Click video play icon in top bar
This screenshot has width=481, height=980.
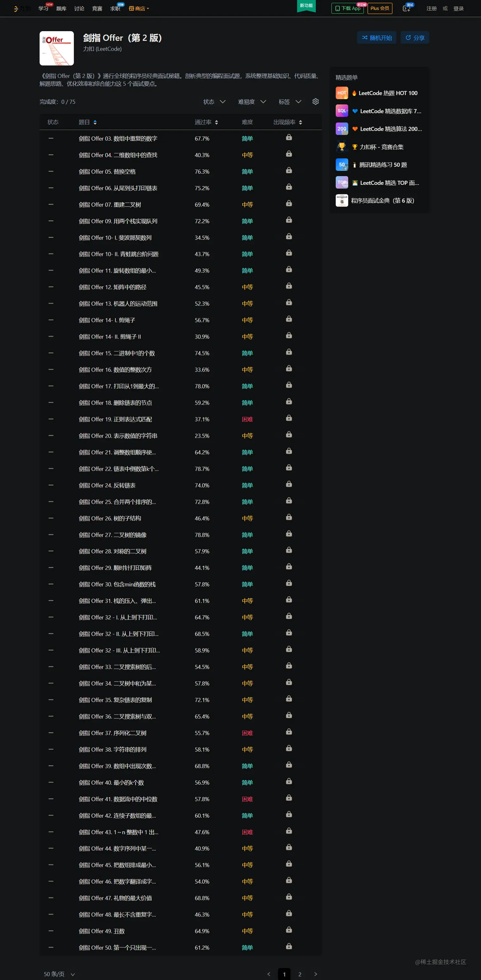point(407,8)
